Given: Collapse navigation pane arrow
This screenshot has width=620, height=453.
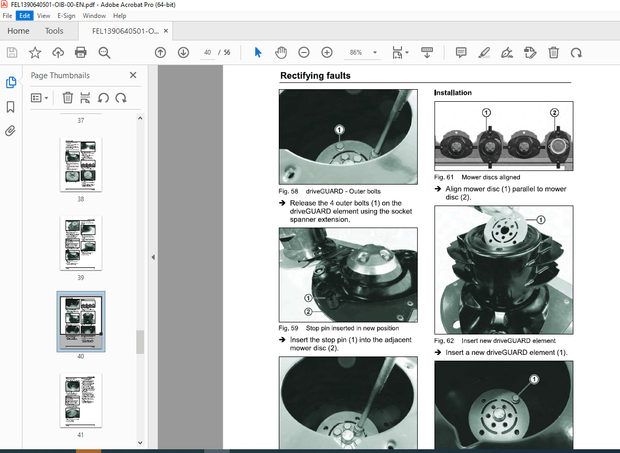Looking at the screenshot, I should (x=153, y=257).
